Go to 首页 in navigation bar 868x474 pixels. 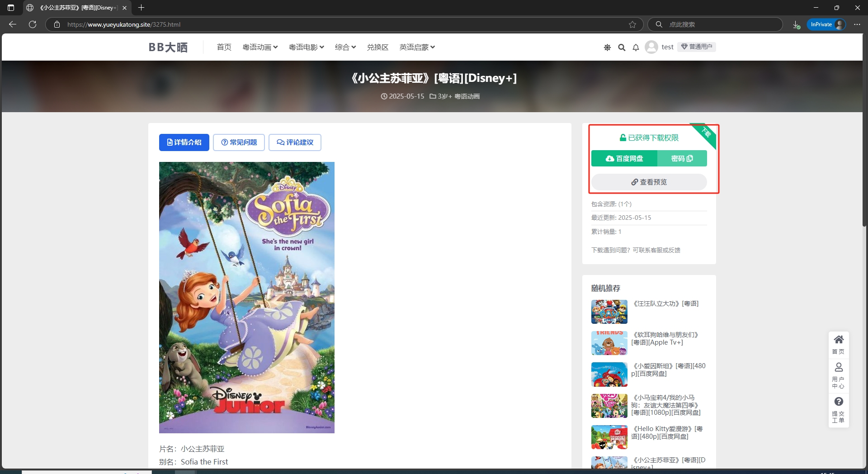point(224,47)
